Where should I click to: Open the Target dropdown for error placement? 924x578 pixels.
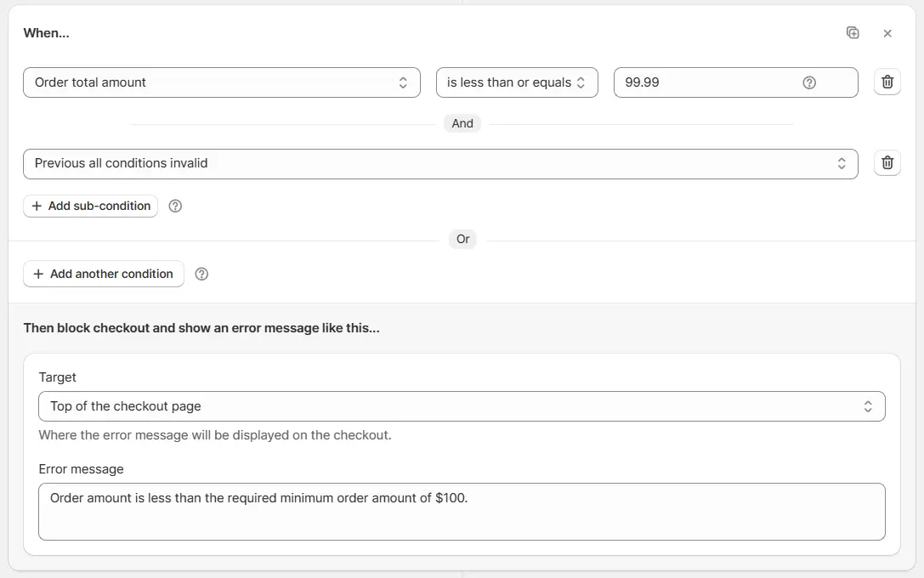pyautogui.click(x=461, y=406)
